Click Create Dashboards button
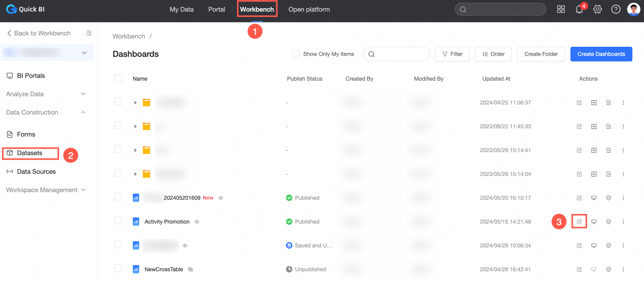 (x=601, y=54)
